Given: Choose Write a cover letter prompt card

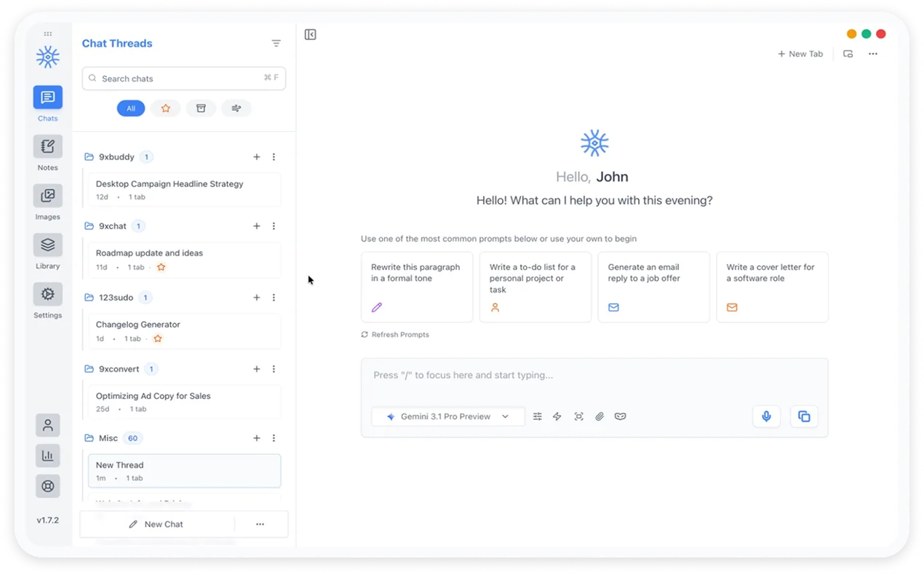Looking at the screenshot, I should pyautogui.click(x=773, y=287).
